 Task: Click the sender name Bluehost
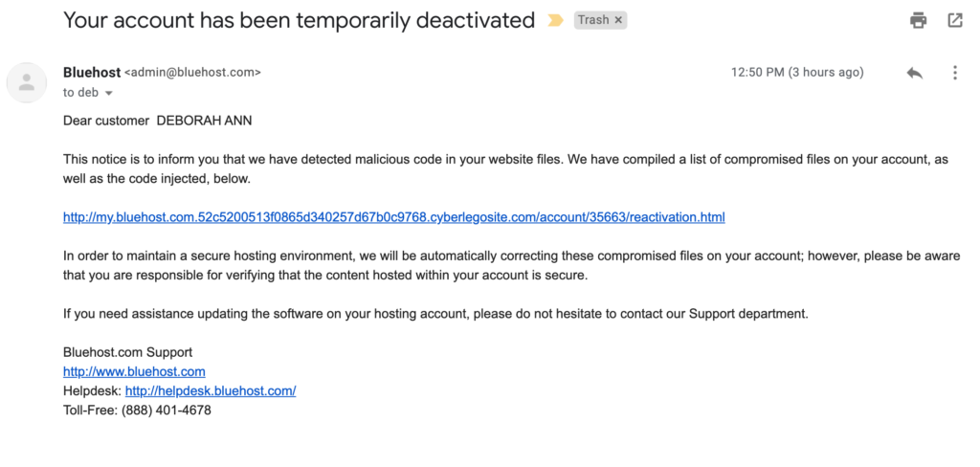[x=92, y=72]
